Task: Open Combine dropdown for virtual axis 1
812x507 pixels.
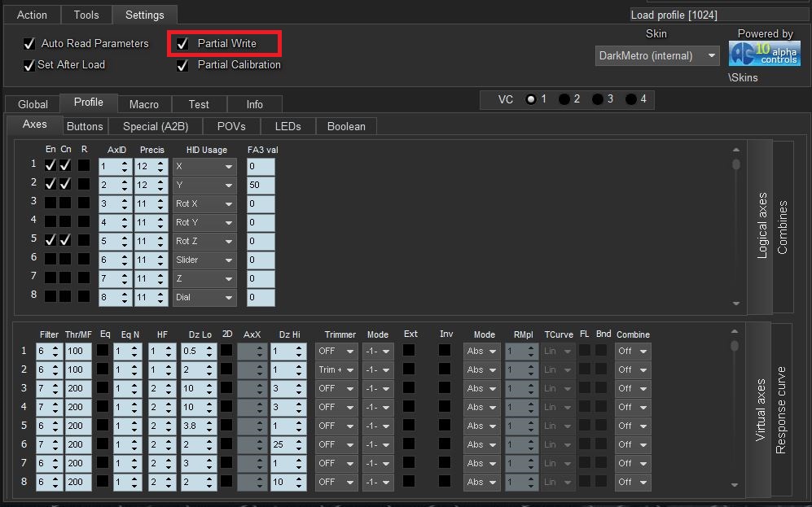Action: (x=634, y=352)
